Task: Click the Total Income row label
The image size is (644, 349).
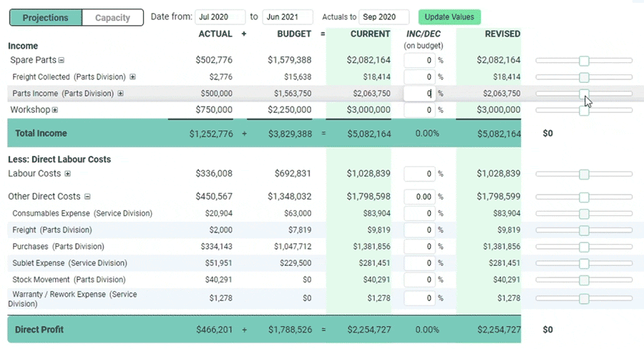Action: [x=41, y=133]
